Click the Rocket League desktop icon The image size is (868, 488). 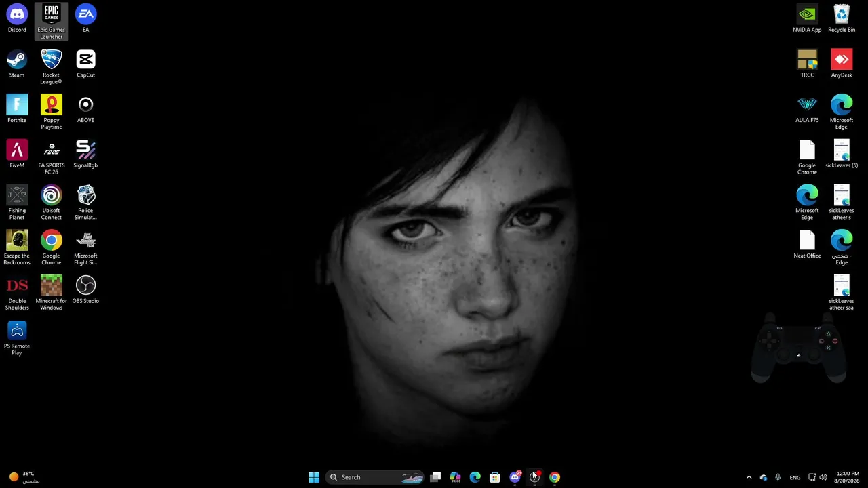click(x=51, y=66)
